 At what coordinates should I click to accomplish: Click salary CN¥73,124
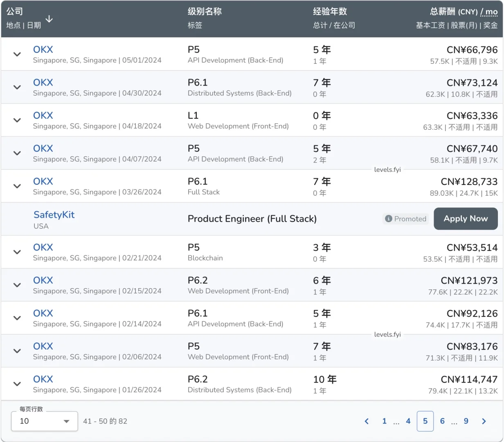[472, 83]
